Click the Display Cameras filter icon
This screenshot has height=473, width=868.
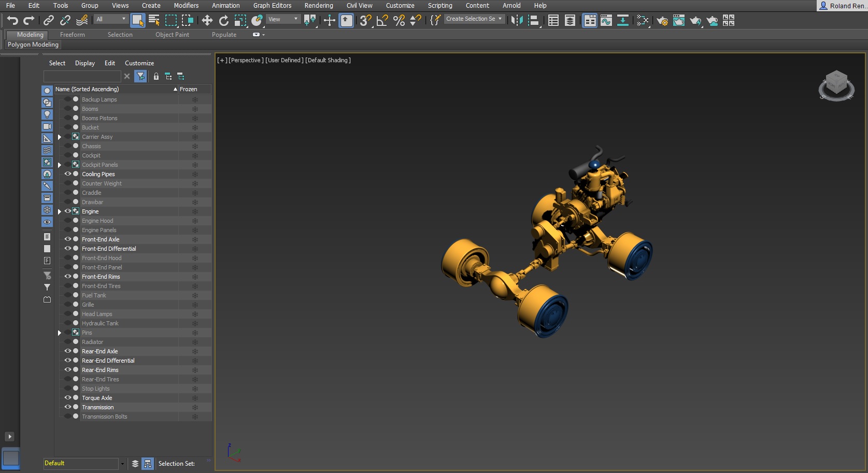(x=47, y=126)
